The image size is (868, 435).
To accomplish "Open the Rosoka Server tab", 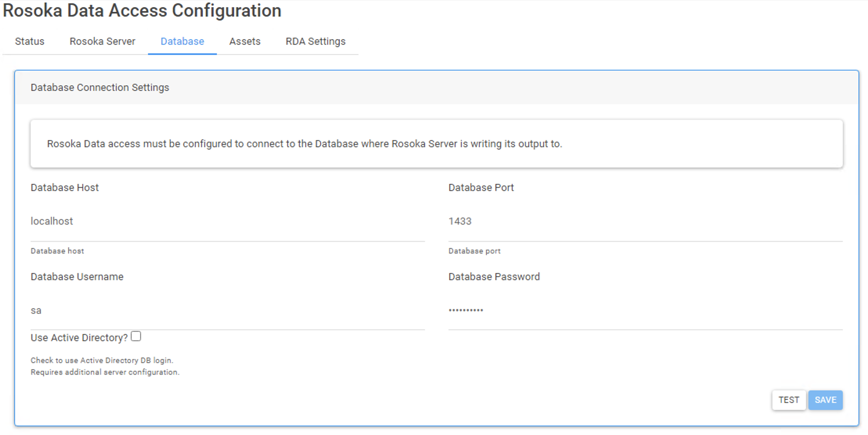I will [102, 41].
